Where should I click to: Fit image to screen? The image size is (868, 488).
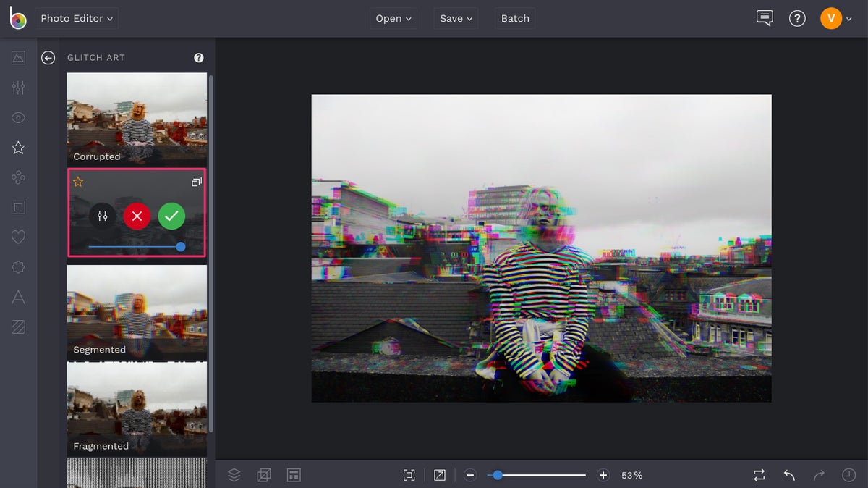click(x=409, y=475)
